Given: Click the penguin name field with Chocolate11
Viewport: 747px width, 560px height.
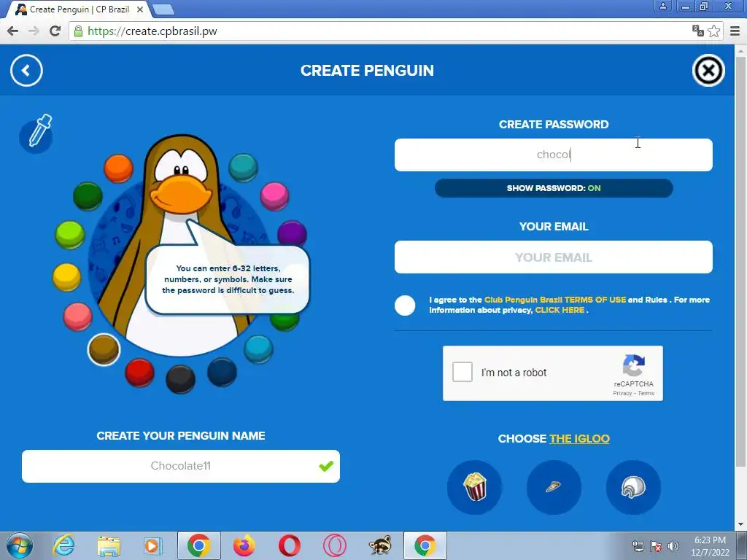Looking at the screenshot, I should (181, 466).
